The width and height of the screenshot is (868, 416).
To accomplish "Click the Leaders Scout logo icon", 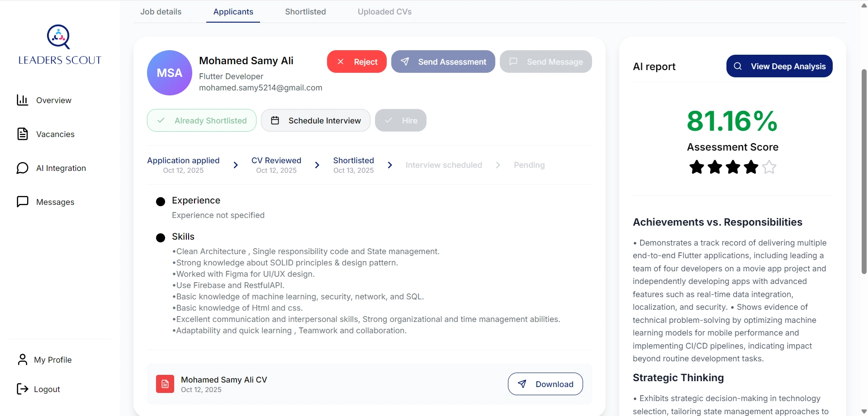I will pyautogui.click(x=59, y=37).
